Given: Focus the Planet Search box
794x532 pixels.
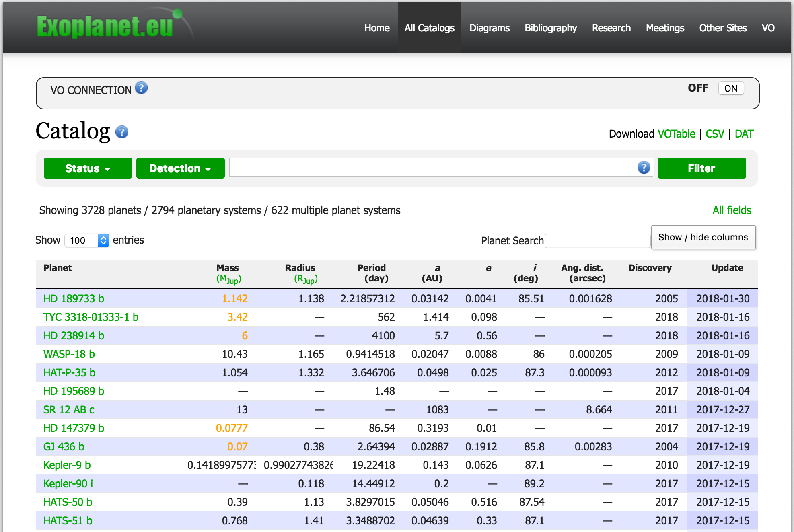Looking at the screenshot, I should [x=597, y=241].
